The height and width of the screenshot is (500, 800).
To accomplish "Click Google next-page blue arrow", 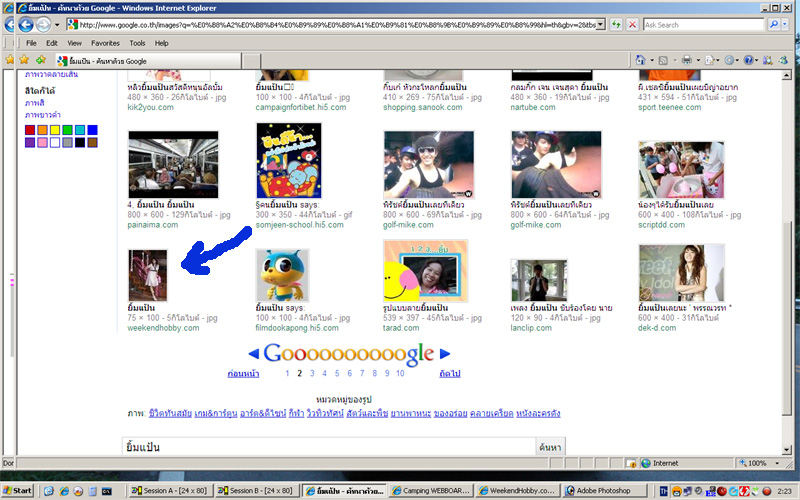I will tap(445, 353).
